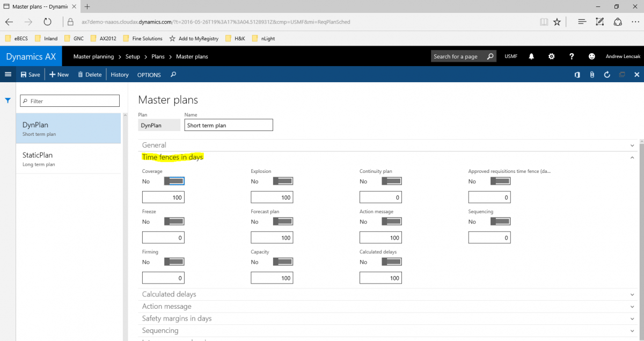Open the Add to MyRegistry bookmark
Screen dimensions: 644x341
point(194,38)
